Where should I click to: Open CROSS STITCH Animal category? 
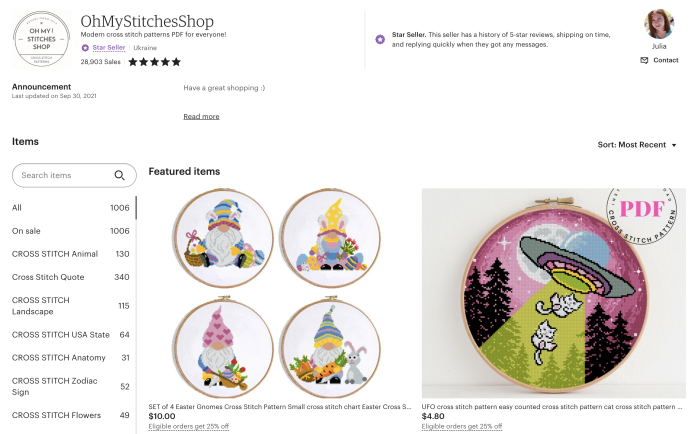tap(71, 254)
